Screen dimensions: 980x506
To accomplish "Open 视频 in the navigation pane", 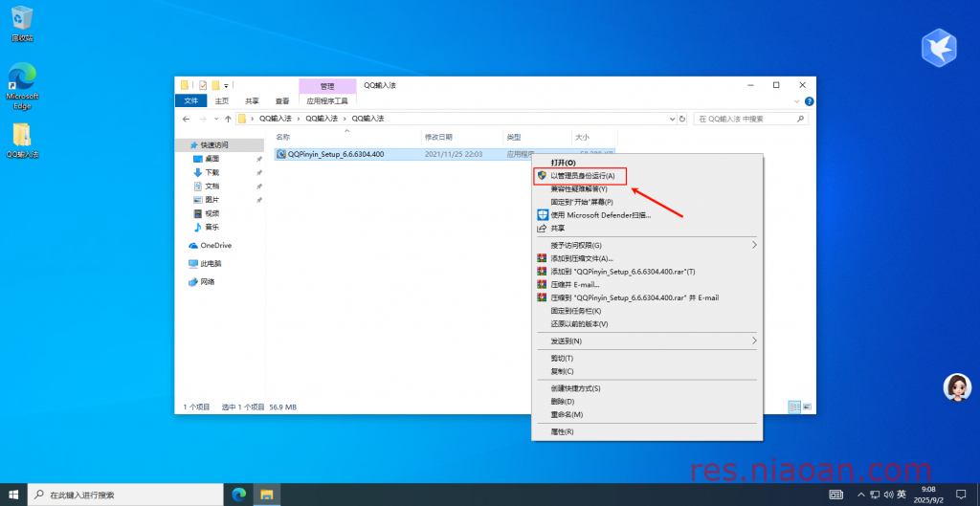I will pos(212,213).
